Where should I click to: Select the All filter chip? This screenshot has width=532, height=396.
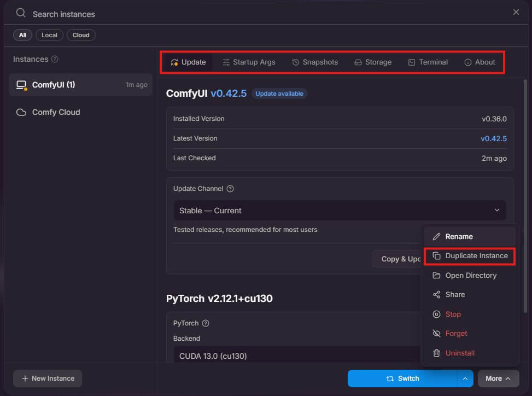pos(23,35)
